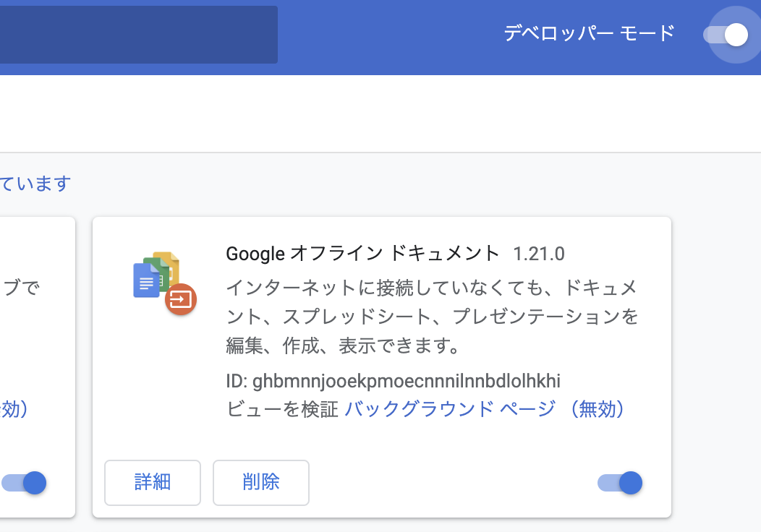Toggle the partially visible left extension's switch
The image size is (761, 532).
(25, 483)
